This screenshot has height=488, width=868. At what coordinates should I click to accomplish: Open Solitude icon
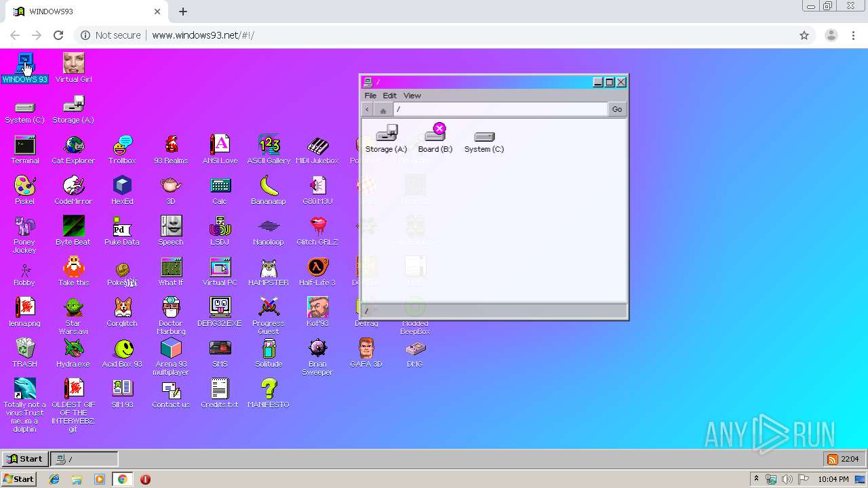coord(269,353)
